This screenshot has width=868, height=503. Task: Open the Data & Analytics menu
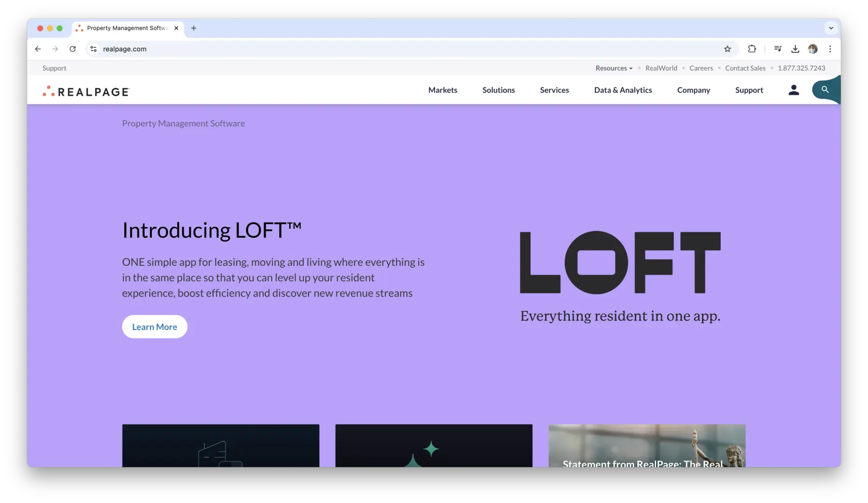tap(623, 90)
